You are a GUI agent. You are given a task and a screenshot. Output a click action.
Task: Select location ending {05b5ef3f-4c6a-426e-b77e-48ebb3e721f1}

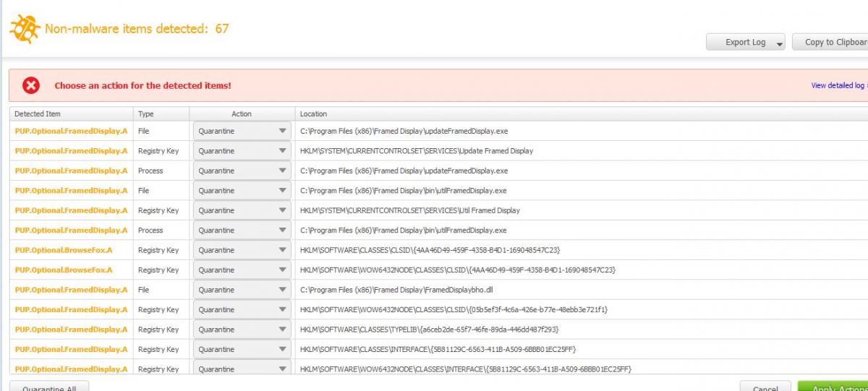coord(454,310)
